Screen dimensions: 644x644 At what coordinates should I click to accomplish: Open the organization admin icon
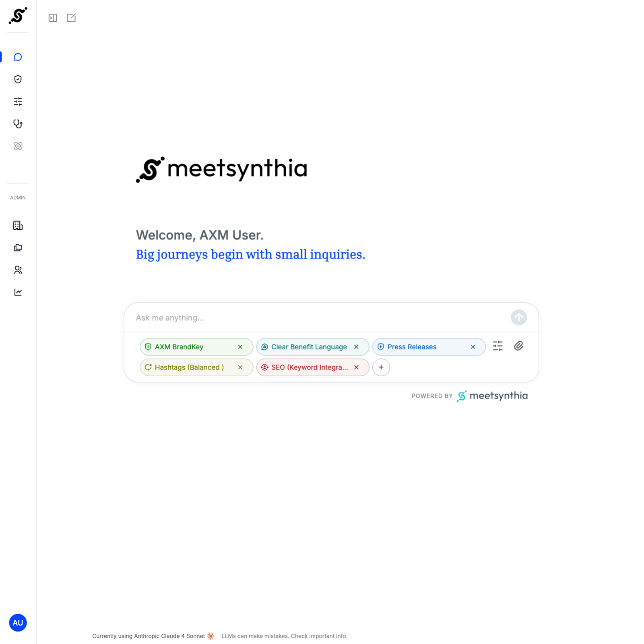coord(18,226)
